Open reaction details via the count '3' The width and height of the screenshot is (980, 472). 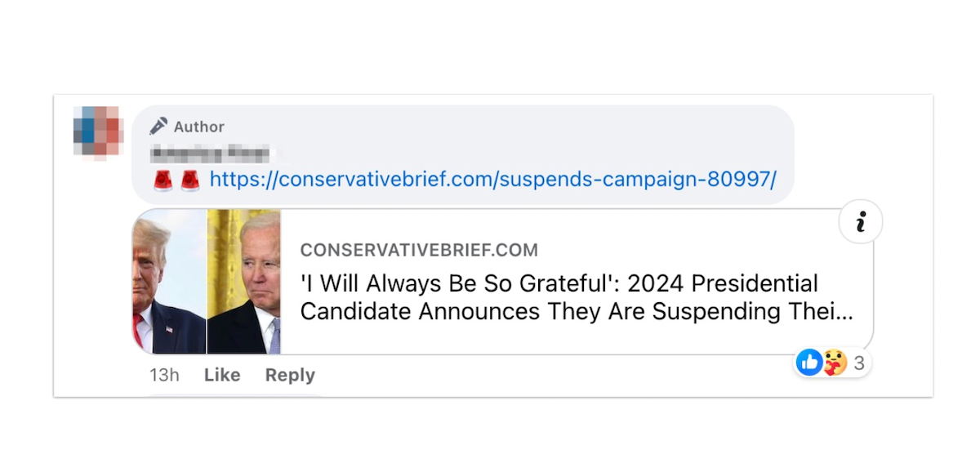(857, 363)
